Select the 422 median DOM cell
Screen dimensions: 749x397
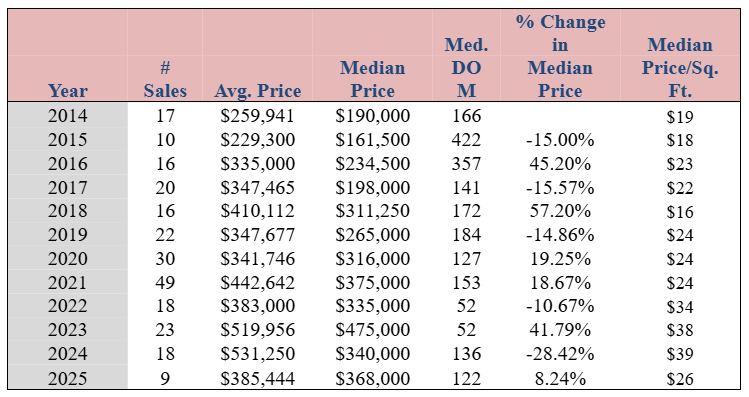[x=466, y=139]
